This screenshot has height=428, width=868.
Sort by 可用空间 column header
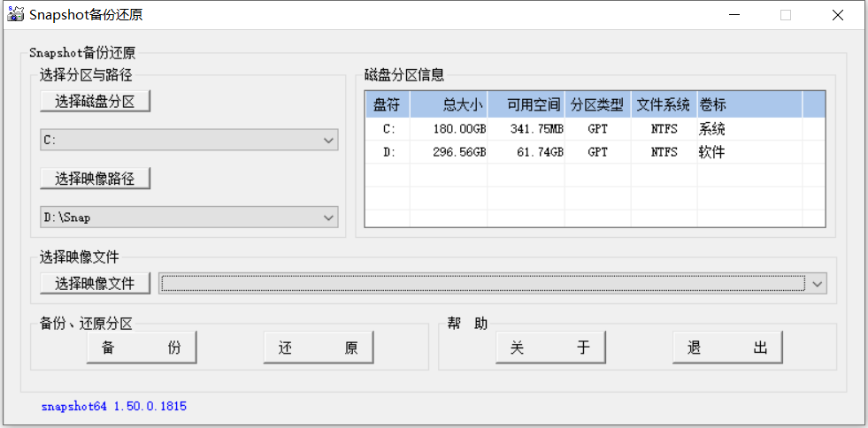526,105
